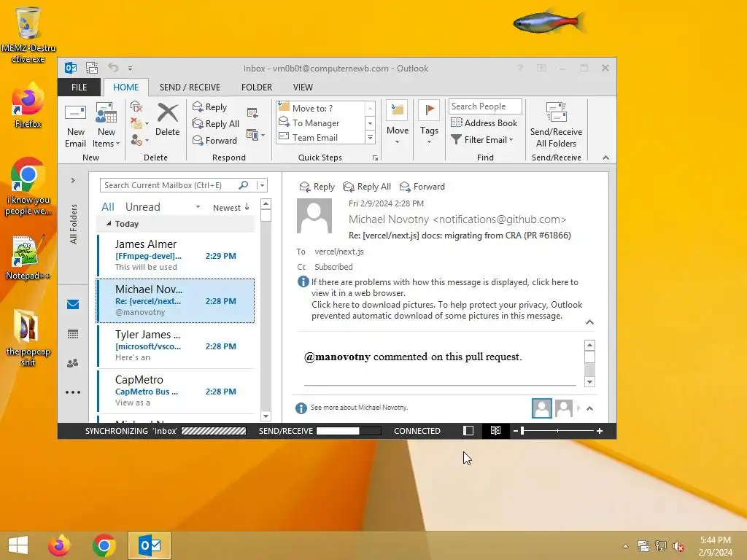
Task: Select the Unread filter in message list
Action: pyautogui.click(x=142, y=206)
